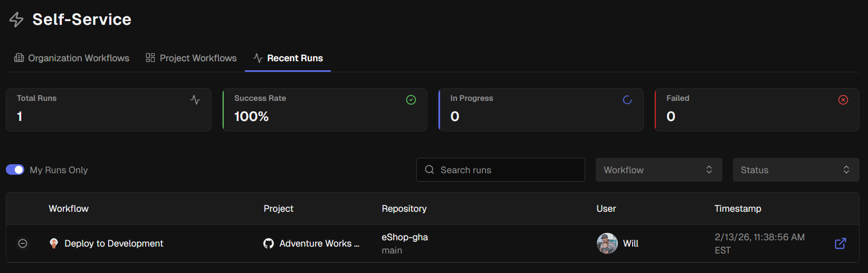
Task: Click the Deploy to Development workflow icon
Action: 53,243
